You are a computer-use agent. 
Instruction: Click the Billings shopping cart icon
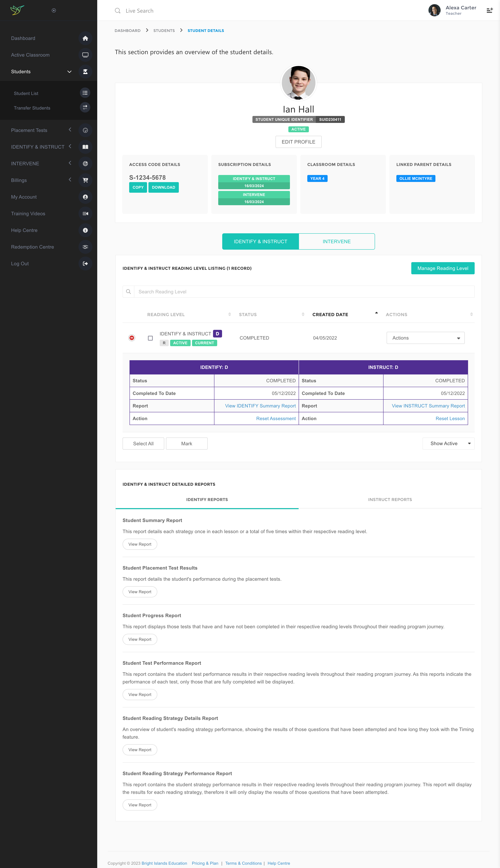pos(85,180)
